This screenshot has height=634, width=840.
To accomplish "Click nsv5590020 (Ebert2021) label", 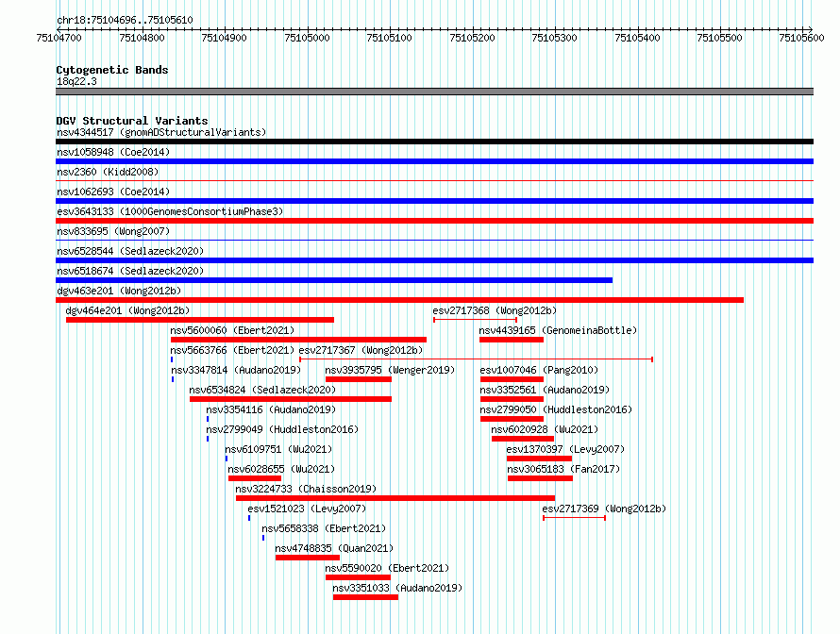I will pos(387,568).
